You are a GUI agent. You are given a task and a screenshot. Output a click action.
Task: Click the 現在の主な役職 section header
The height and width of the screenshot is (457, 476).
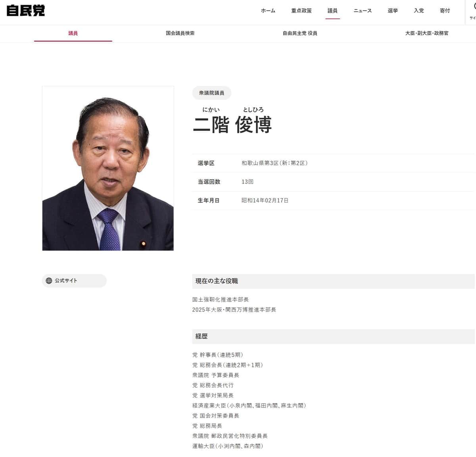[x=217, y=281]
